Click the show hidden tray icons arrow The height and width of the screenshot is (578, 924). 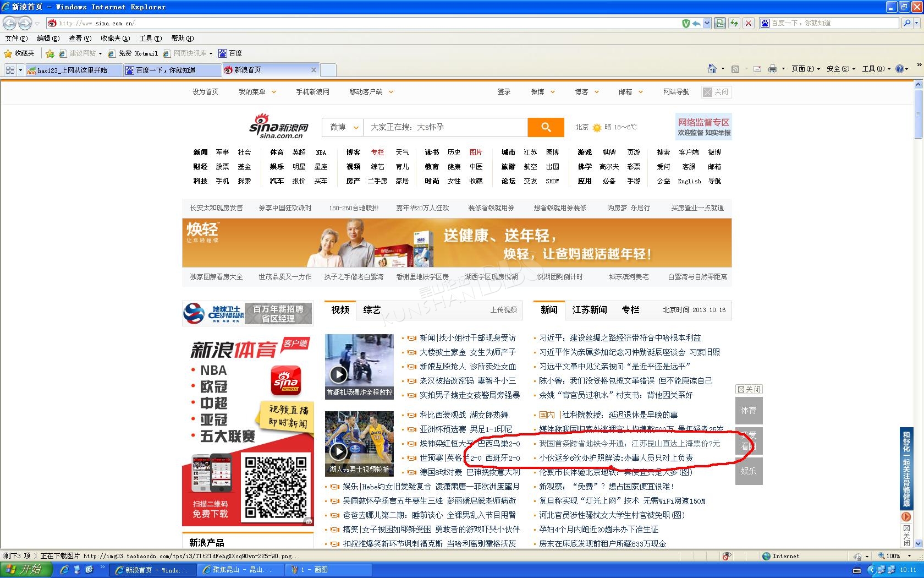(871, 570)
